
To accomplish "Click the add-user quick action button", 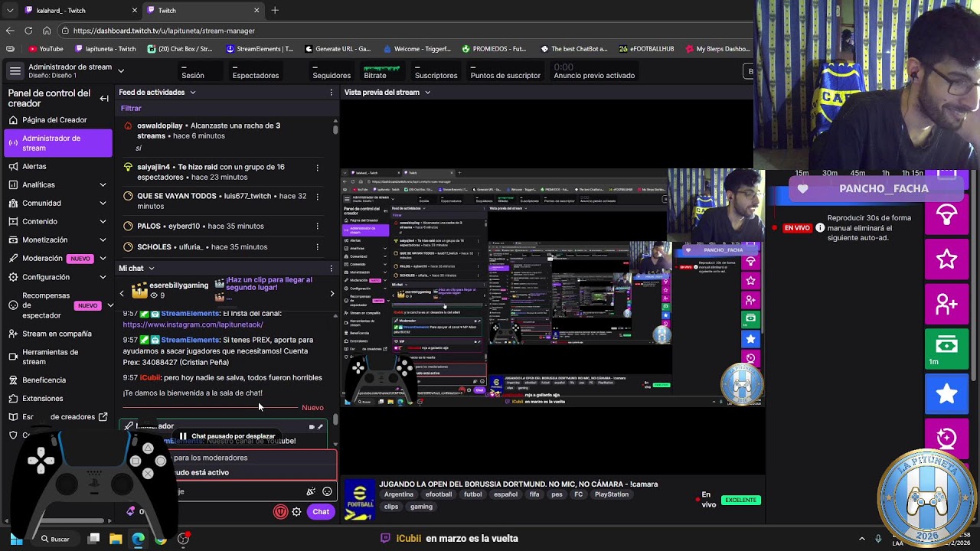I will click(x=946, y=305).
